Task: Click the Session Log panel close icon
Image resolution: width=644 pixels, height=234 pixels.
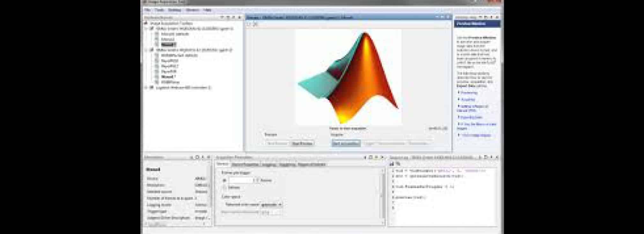Action: (497, 157)
